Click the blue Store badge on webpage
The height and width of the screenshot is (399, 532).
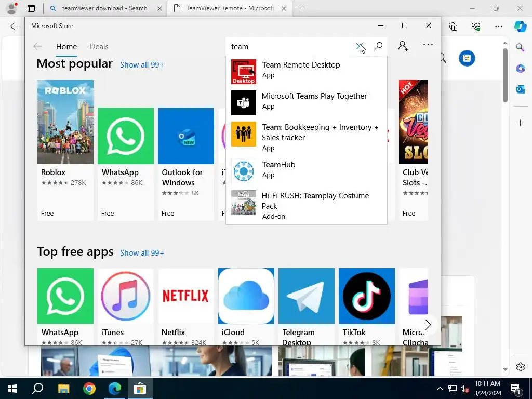click(467, 58)
